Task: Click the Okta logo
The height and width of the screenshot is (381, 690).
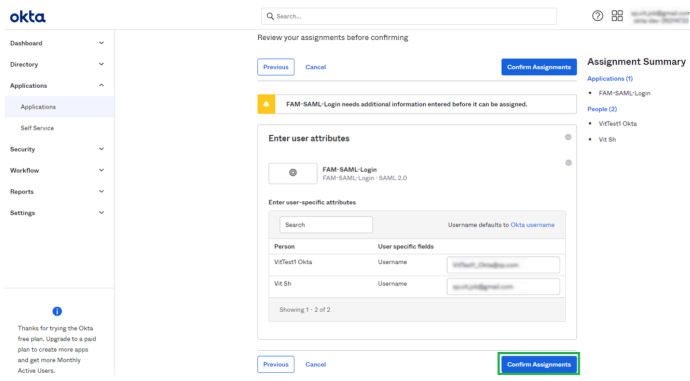Action: pyautogui.click(x=28, y=17)
